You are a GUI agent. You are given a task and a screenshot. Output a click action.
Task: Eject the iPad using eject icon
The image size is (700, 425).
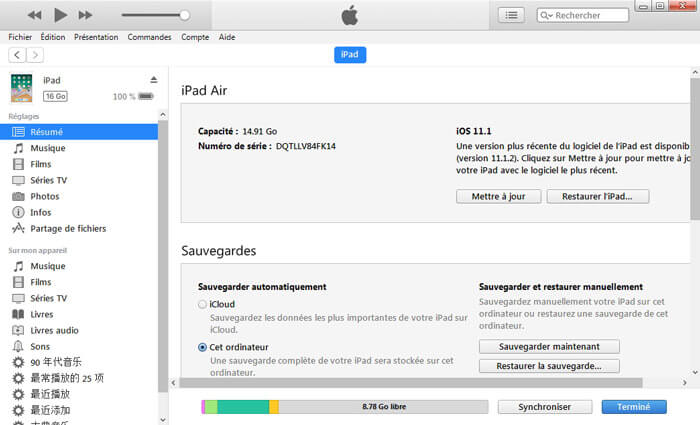coord(154,79)
